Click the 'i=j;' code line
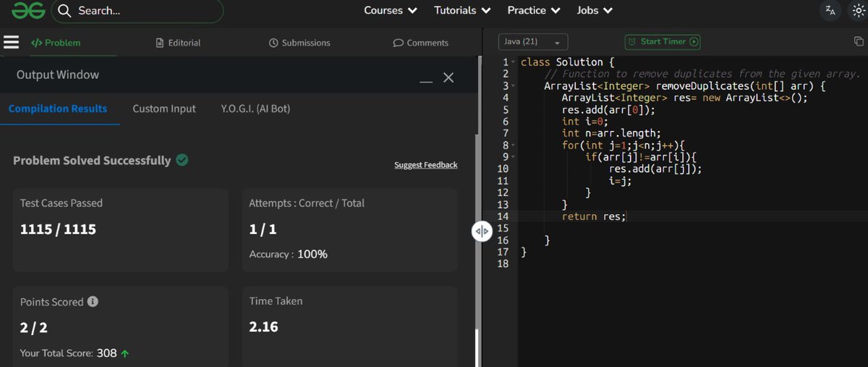The image size is (868, 367). (621, 181)
